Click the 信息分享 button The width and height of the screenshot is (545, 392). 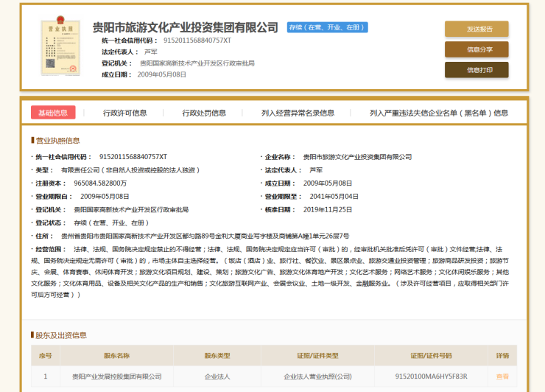(x=477, y=49)
